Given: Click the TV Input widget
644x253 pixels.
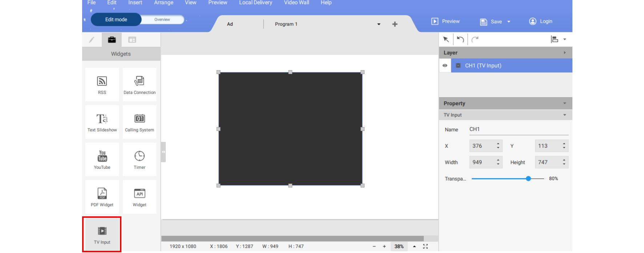Looking at the screenshot, I should point(102,234).
